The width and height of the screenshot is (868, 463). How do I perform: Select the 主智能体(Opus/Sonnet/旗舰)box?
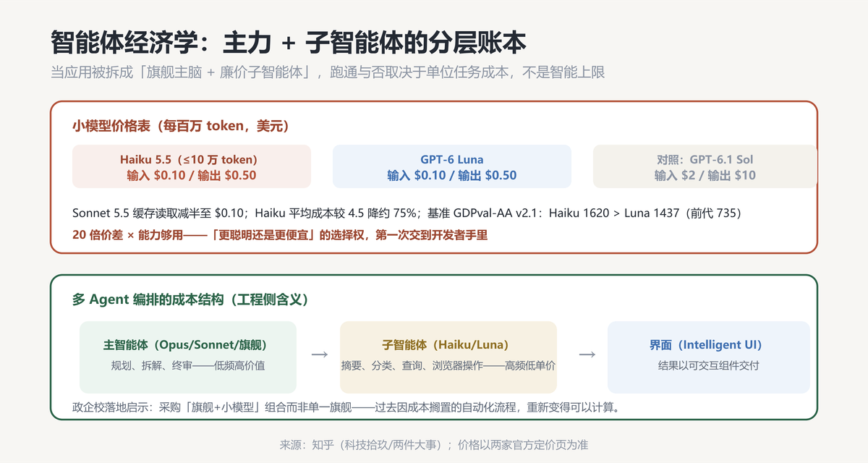point(188,357)
